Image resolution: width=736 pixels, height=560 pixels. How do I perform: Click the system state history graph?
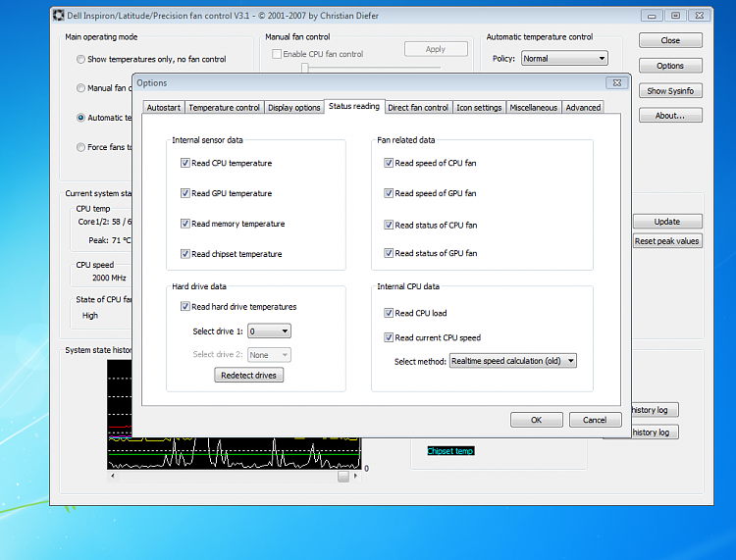235,453
